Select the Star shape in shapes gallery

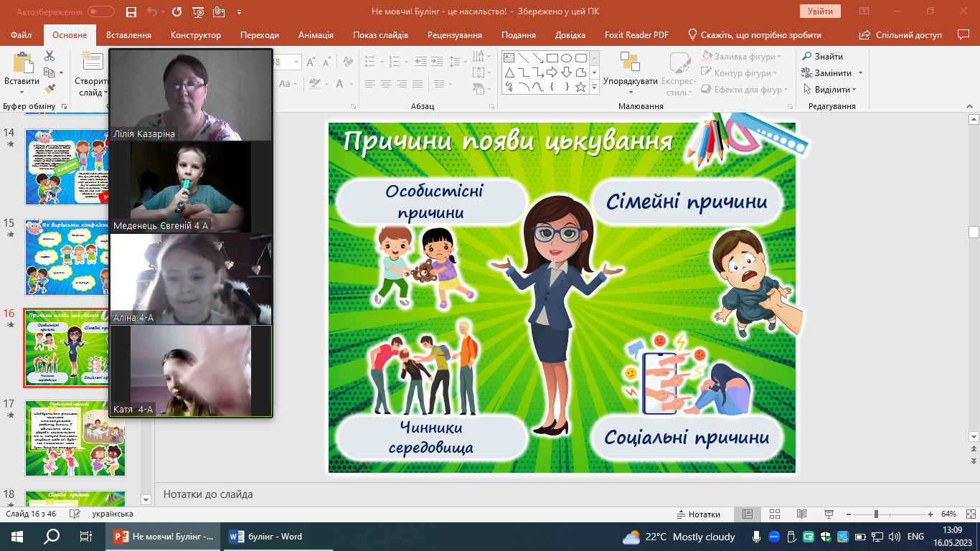click(x=581, y=87)
